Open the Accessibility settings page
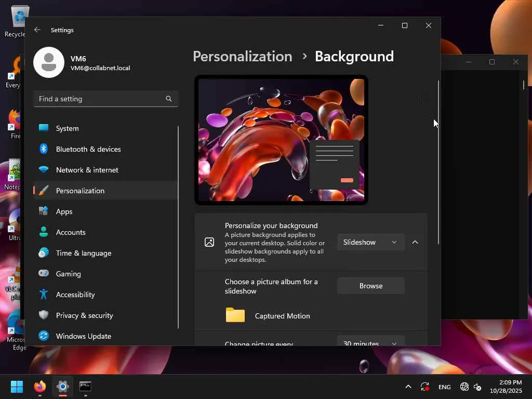 tap(75, 295)
